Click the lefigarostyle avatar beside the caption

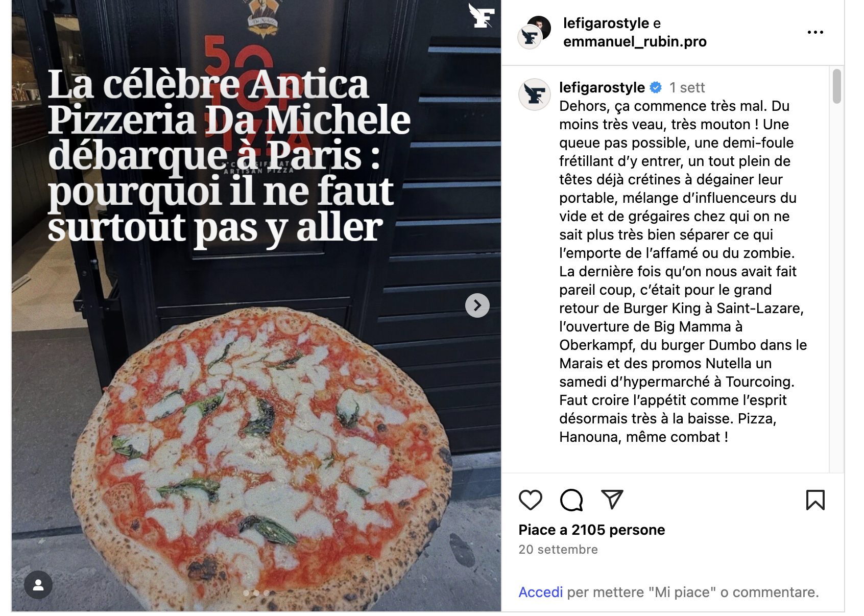(534, 94)
